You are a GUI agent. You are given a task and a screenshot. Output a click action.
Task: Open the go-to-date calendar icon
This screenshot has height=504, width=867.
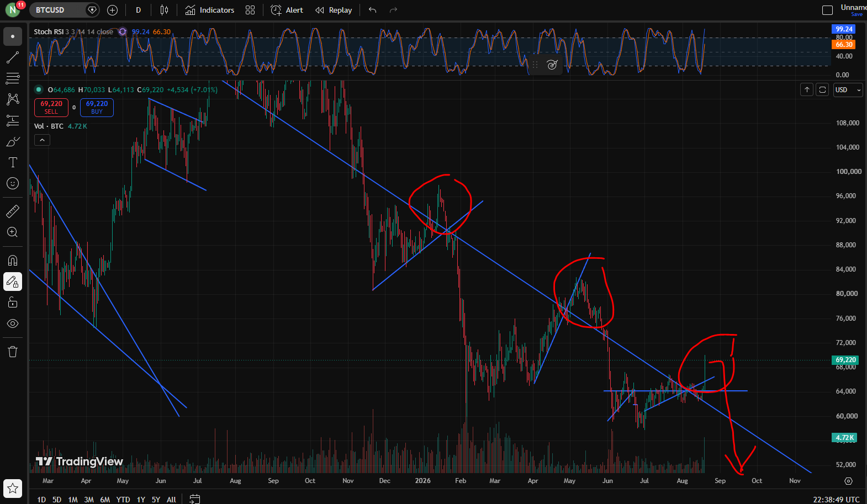tap(194, 499)
